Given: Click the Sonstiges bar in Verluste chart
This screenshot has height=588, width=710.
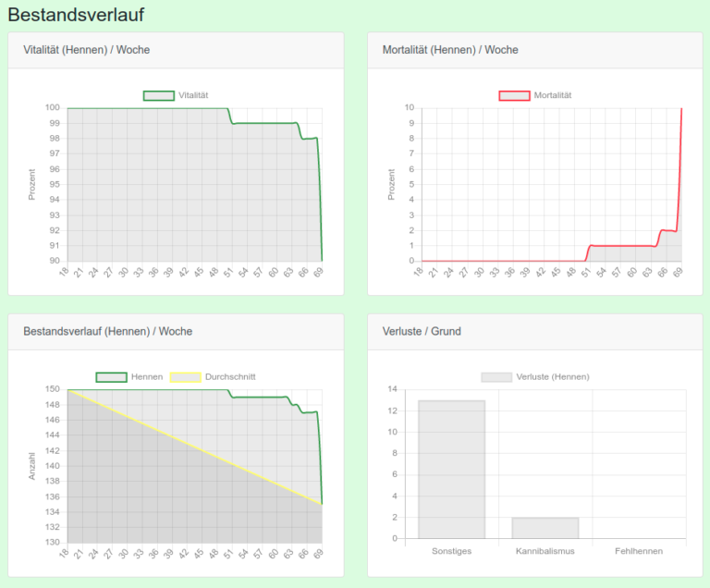Looking at the screenshot, I should coord(452,470).
